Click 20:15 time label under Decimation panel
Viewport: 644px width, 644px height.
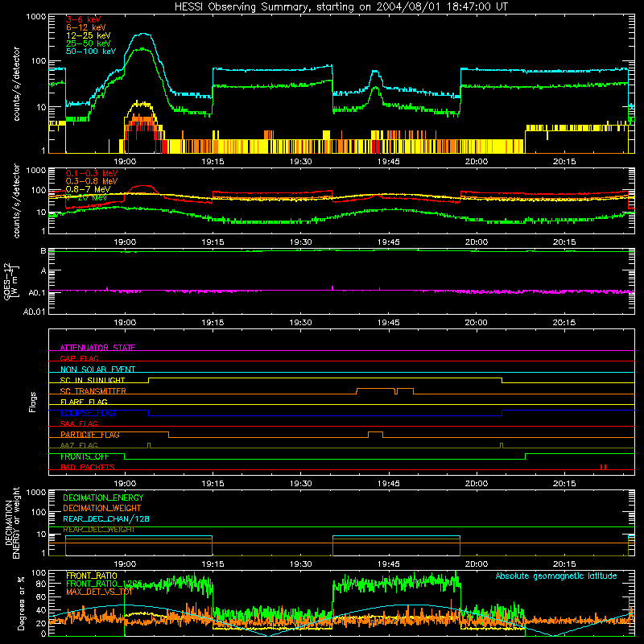[x=564, y=564]
